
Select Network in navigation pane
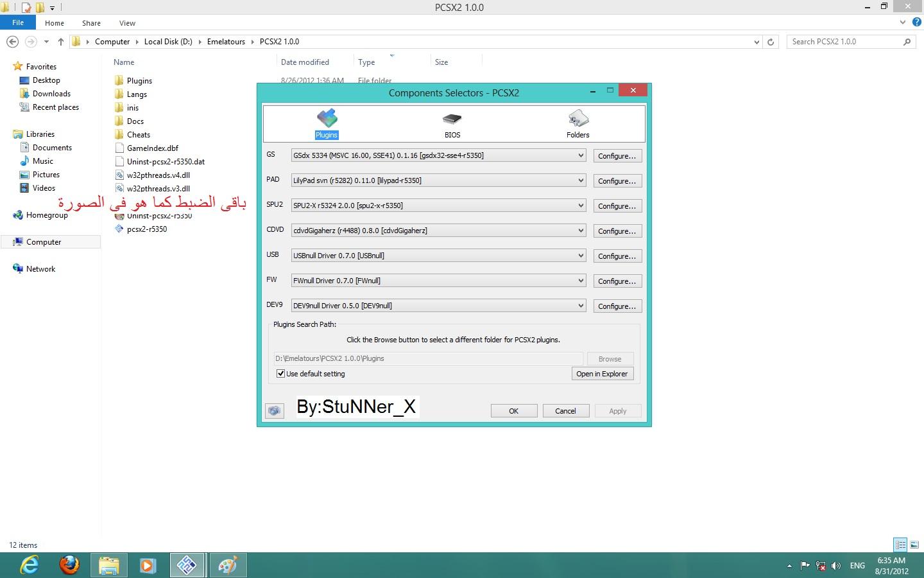tap(41, 269)
